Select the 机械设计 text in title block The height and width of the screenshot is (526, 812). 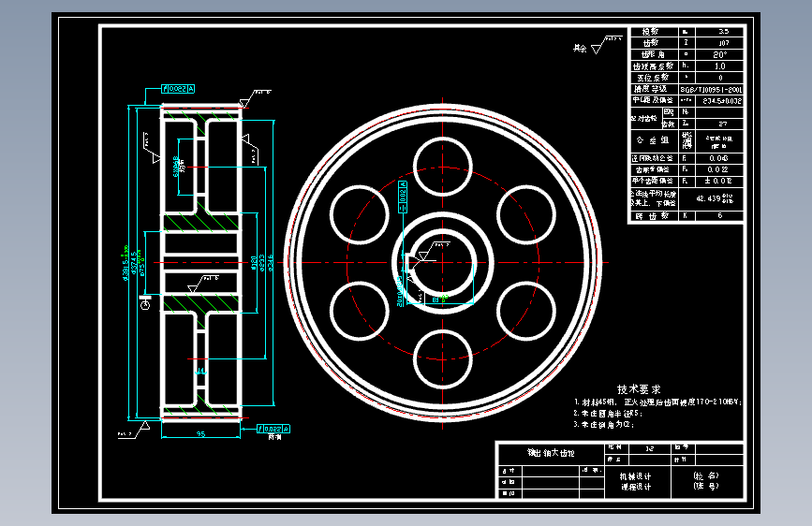pos(636,476)
